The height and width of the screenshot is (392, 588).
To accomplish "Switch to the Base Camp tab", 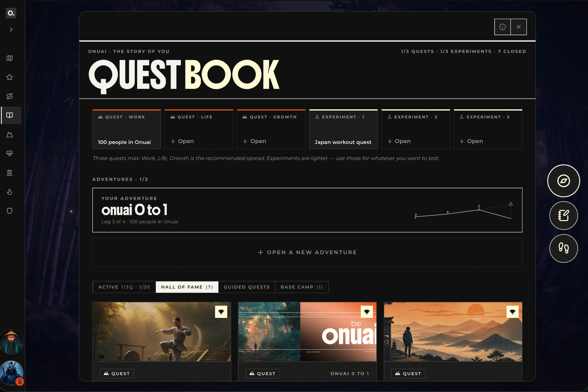I will pos(302,287).
